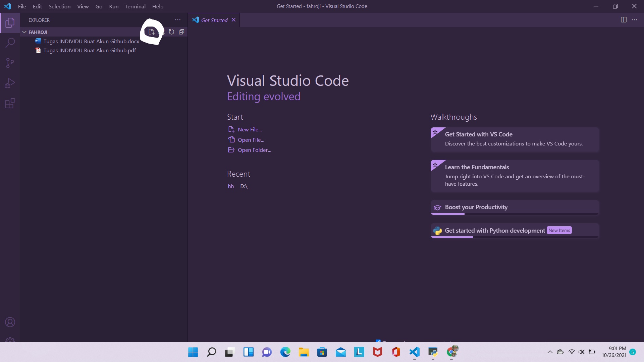Screen dimensions: 644x362
Task: Open Tugas INDIVIDU Buat Akun Github.pdf
Action: pos(90,51)
